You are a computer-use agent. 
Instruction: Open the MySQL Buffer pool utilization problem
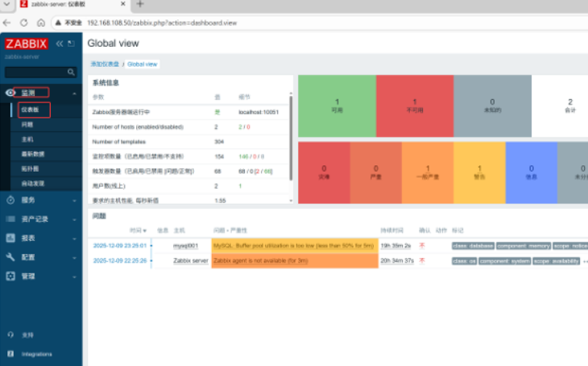(294, 246)
